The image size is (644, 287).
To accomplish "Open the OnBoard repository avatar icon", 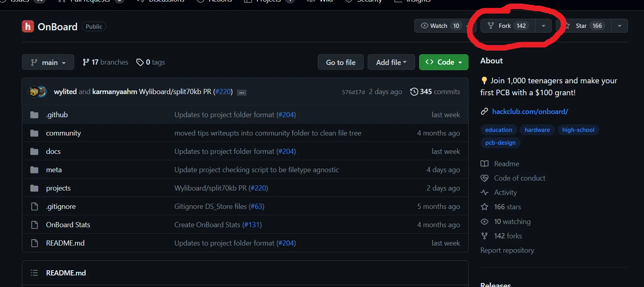I will pyautogui.click(x=28, y=27).
